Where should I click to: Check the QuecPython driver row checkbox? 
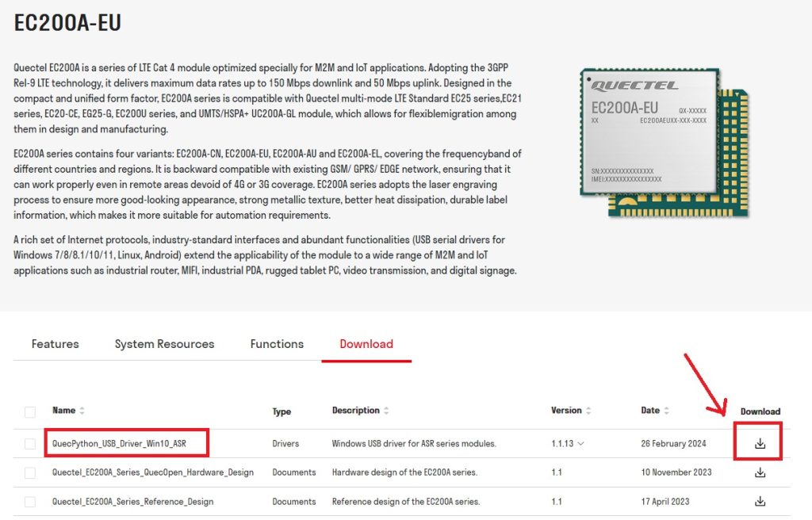[x=29, y=443]
